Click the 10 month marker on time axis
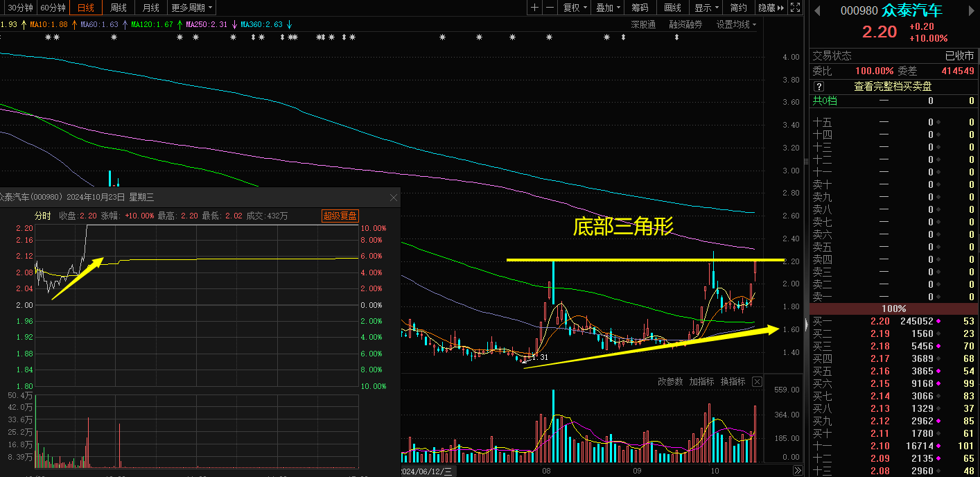 716,471
